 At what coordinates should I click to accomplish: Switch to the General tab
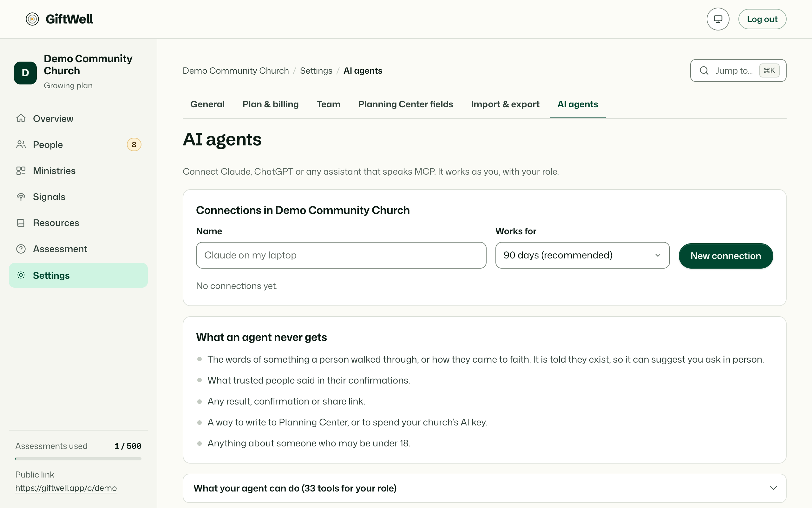[207, 104]
